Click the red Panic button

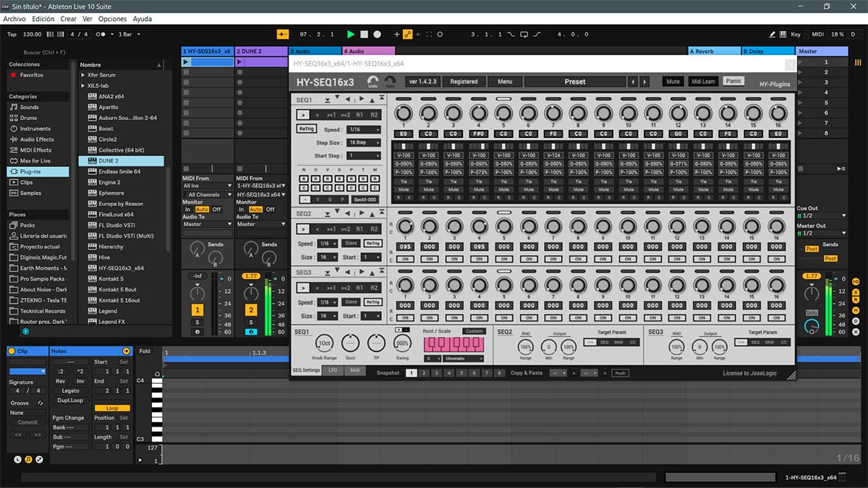coord(733,81)
